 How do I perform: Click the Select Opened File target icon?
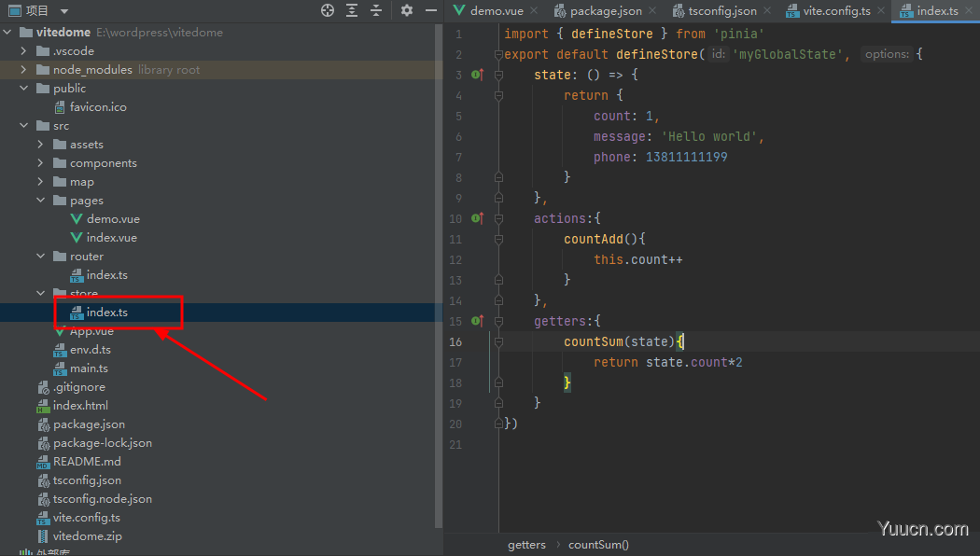[x=328, y=10]
